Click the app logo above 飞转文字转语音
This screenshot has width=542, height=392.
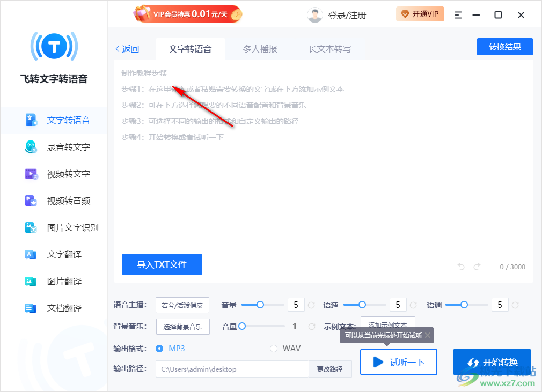click(x=54, y=46)
